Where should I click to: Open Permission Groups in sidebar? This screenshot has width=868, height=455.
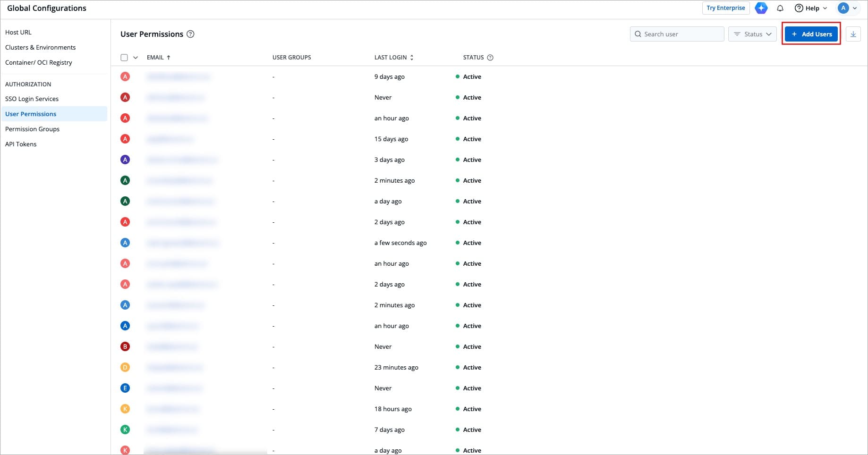click(32, 129)
